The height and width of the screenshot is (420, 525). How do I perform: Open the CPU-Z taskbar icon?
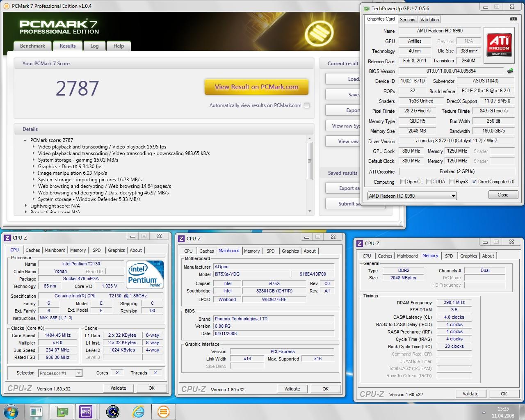pyautogui.click(x=86, y=411)
